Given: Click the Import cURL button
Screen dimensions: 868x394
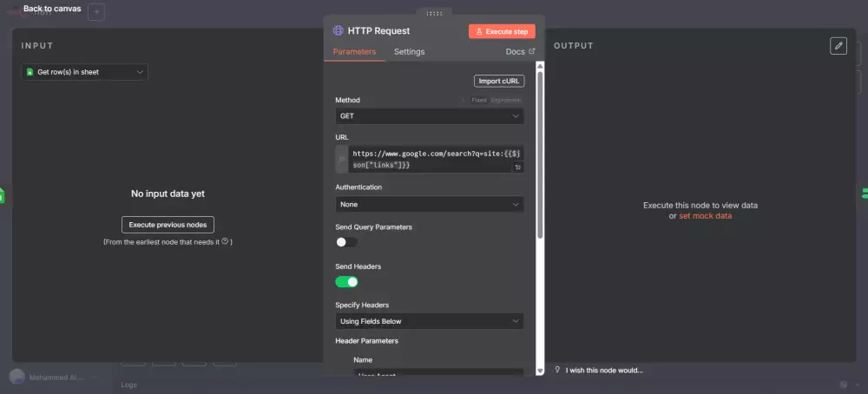Looking at the screenshot, I should tap(499, 81).
